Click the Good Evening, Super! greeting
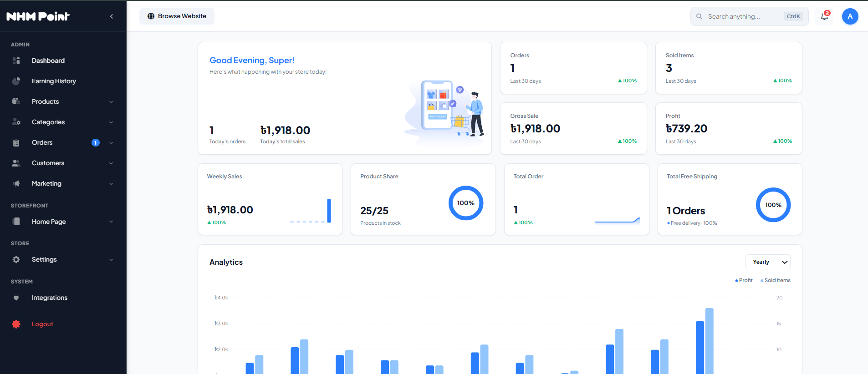The width and height of the screenshot is (868, 374). click(x=252, y=61)
